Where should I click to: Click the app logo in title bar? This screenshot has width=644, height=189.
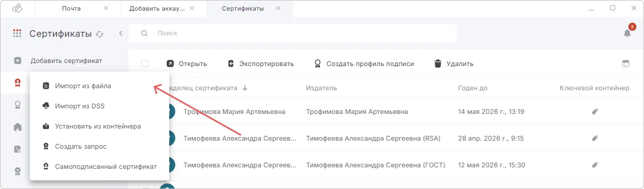pos(18,8)
